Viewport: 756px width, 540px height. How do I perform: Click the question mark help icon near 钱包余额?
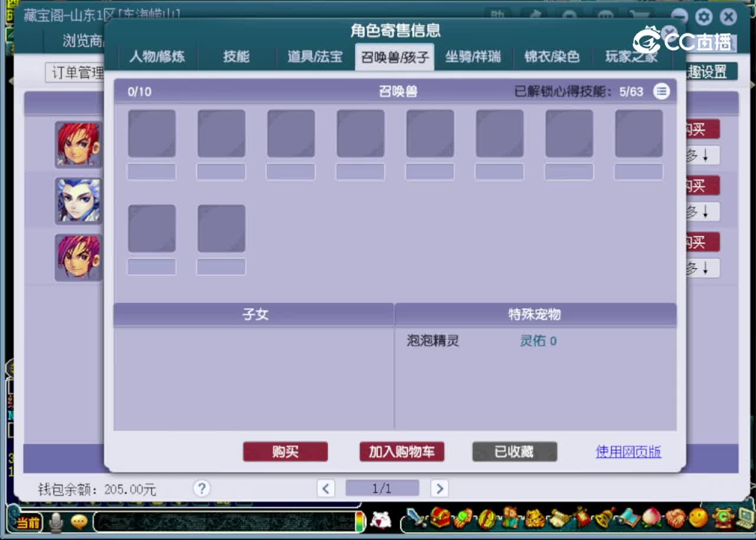click(201, 489)
